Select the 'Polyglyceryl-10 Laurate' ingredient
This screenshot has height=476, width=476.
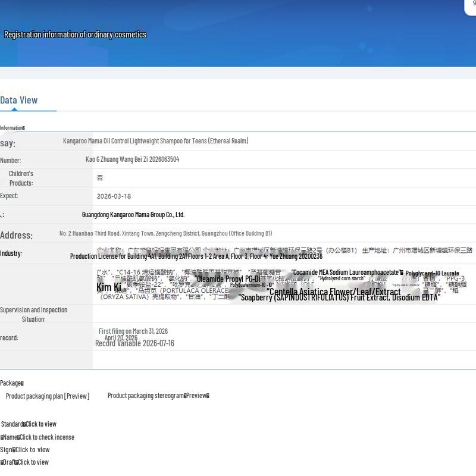(433, 273)
